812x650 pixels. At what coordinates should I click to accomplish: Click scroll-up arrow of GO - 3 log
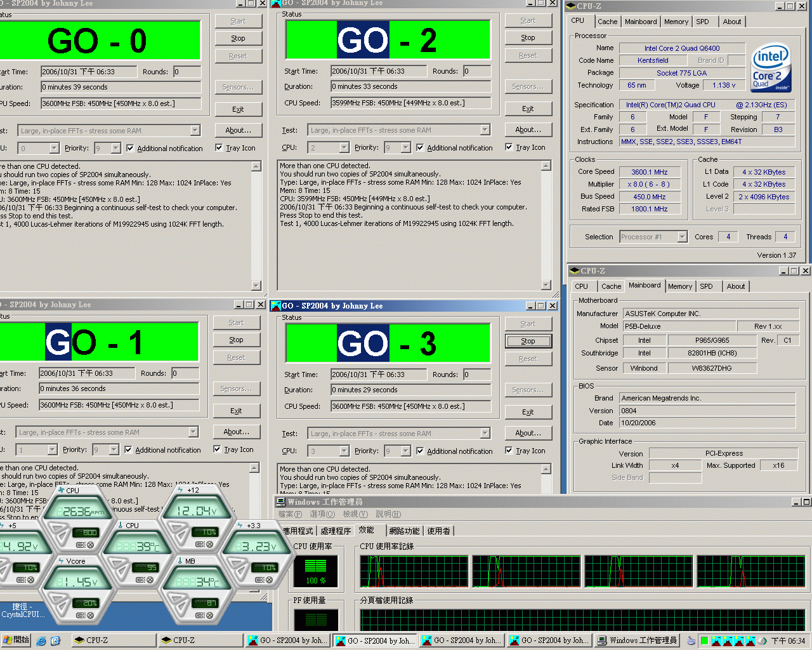point(546,469)
